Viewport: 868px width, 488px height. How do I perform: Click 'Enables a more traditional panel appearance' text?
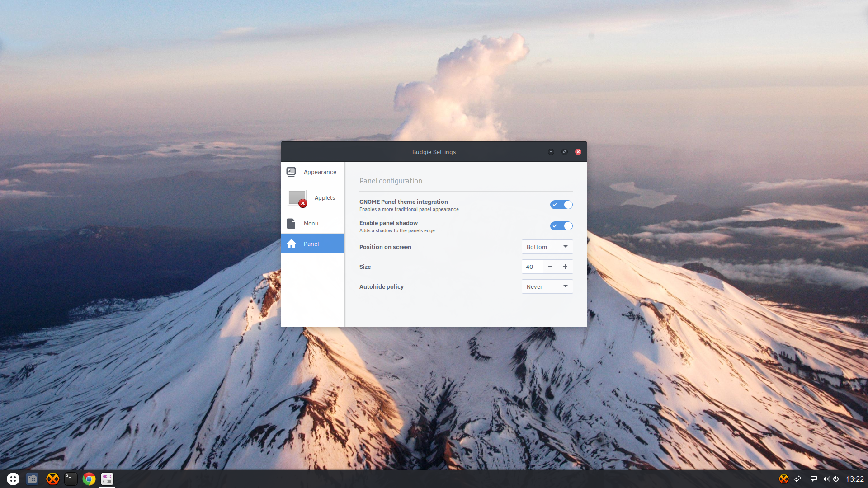click(409, 209)
